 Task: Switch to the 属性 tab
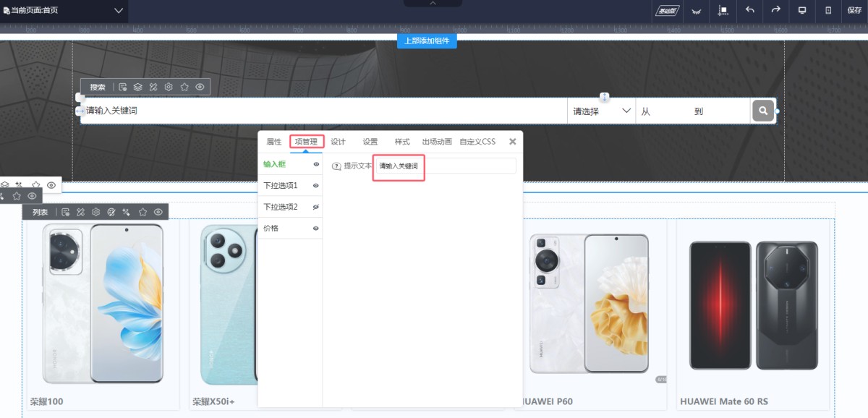274,142
